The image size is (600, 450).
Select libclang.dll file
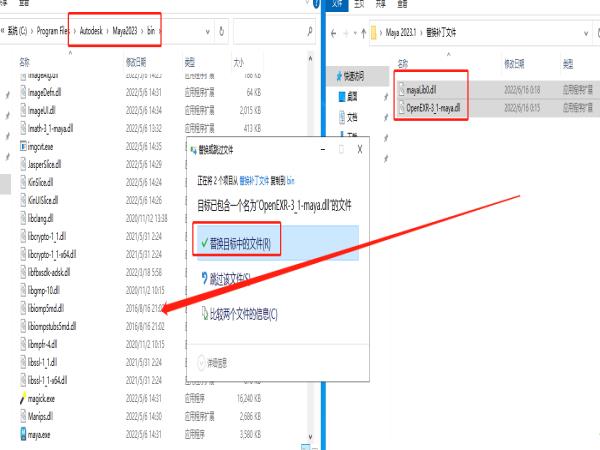click(40, 218)
